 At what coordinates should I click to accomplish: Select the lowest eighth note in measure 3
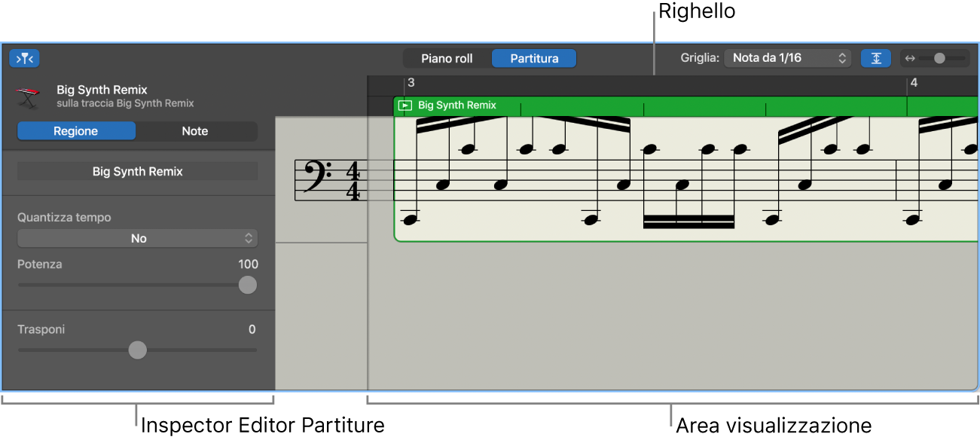[411, 219]
